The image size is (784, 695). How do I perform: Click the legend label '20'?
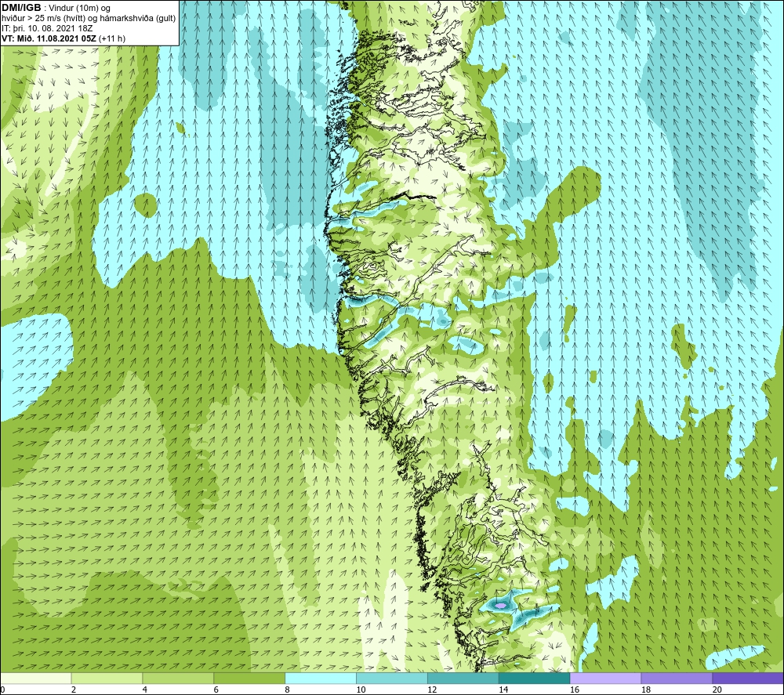pyautogui.click(x=717, y=690)
